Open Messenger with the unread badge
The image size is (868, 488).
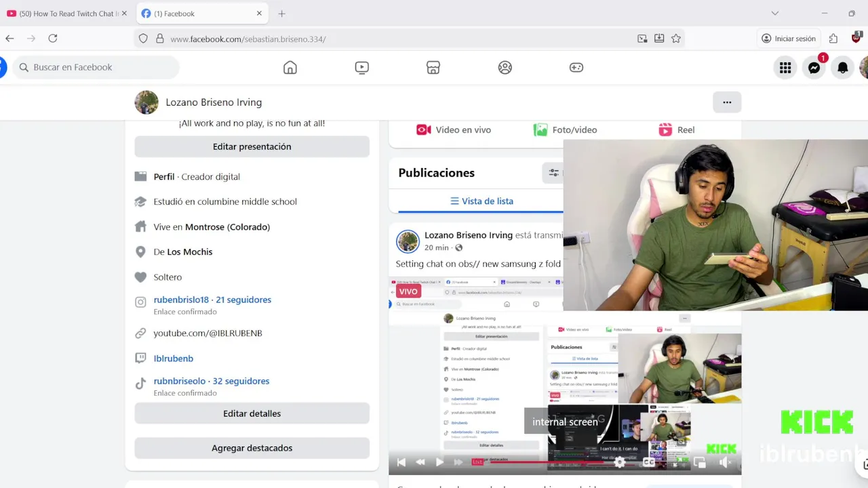tap(814, 67)
